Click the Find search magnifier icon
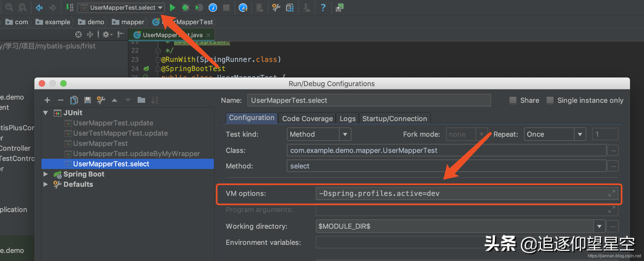 pyautogui.click(x=9, y=7)
